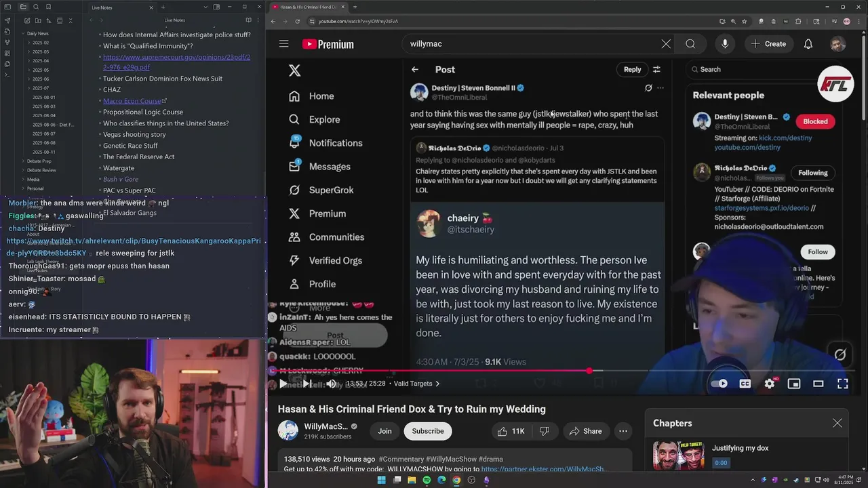Viewport: 868px width, 488px height.
Task: Skip to the next video
Action: [307, 384]
